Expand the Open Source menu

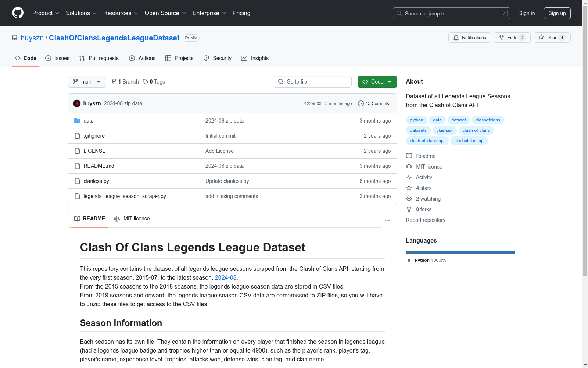tap(165, 13)
